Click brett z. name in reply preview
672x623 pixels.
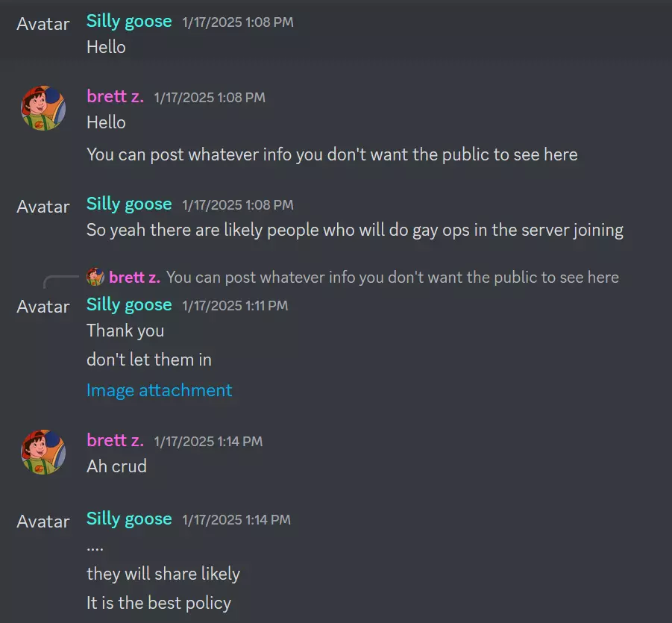[134, 278]
